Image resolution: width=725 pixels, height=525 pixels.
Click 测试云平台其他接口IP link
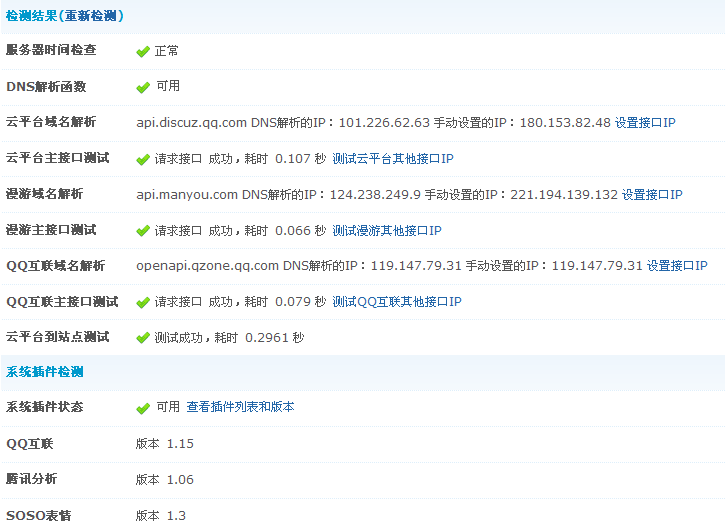(x=393, y=159)
